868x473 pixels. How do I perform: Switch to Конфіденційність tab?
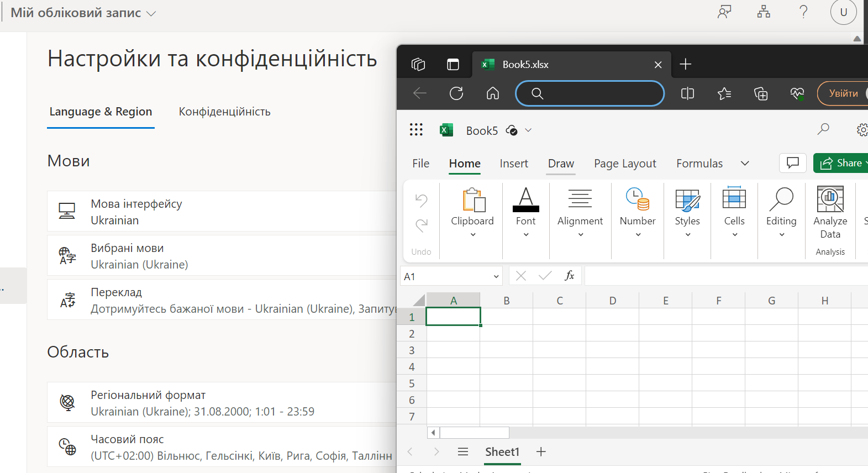coord(224,112)
